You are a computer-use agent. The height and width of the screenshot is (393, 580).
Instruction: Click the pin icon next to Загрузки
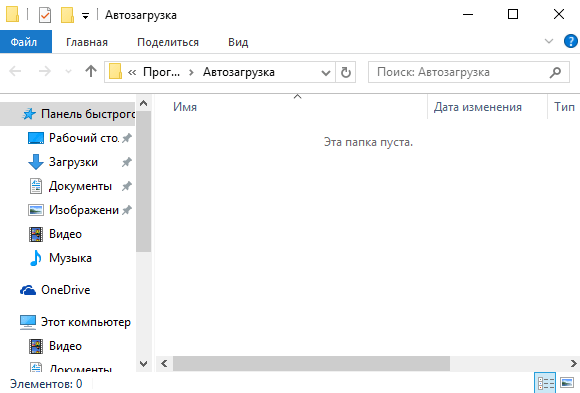coord(127,162)
